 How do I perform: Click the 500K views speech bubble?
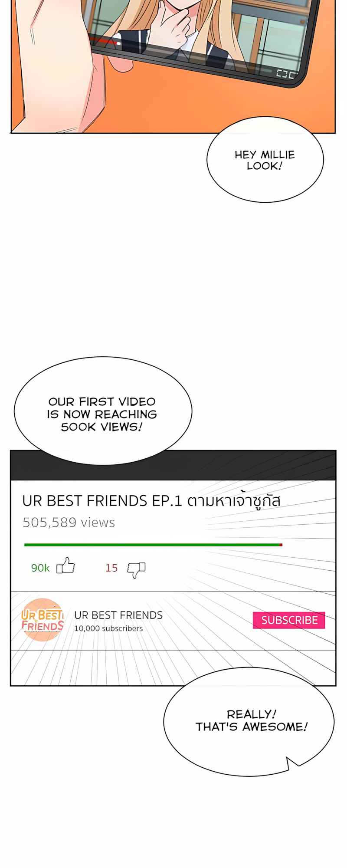pos(103,411)
